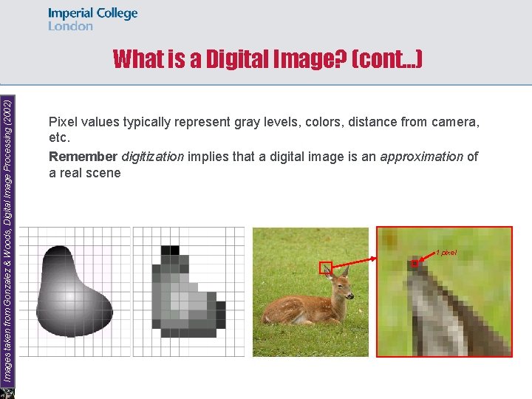Click the deer lying on grass photo
Viewport: 532px width, 399px height.
pyautogui.click(x=310, y=292)
